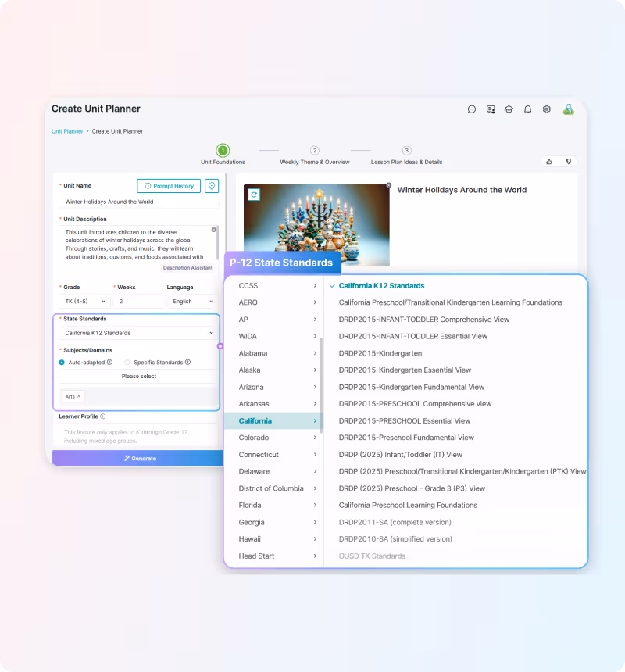
Task: Click the Auto-adapted info icon
Action: [109, 362]
